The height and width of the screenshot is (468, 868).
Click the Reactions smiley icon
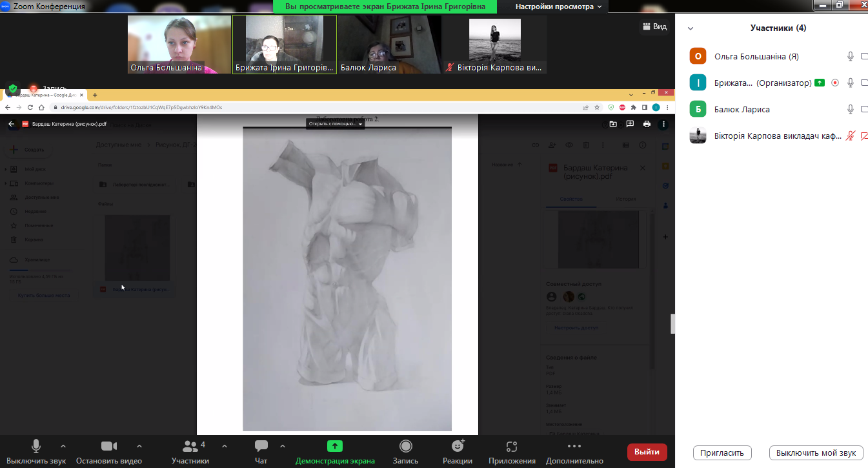tap(458, 446)
